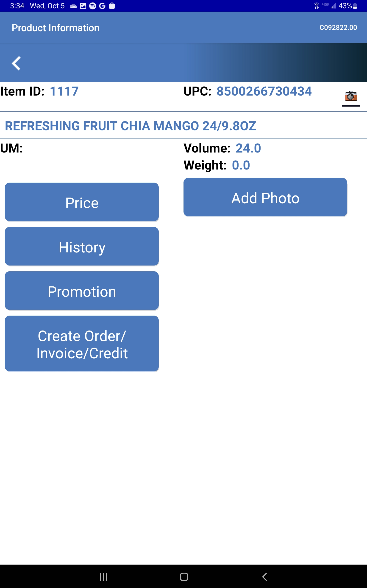Tap the battery icon in the status bar
Viewport: 367px width, 588px height.
[x=355, y=6]
